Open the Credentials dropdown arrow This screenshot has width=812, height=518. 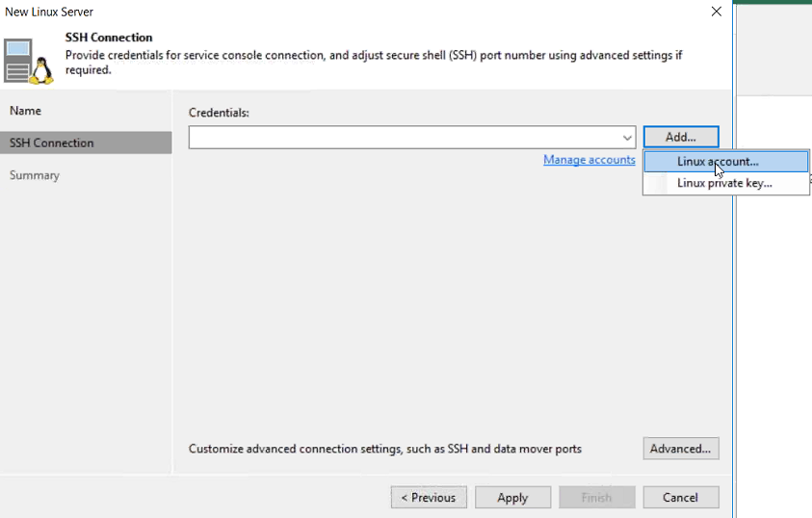tap(627, 138)
